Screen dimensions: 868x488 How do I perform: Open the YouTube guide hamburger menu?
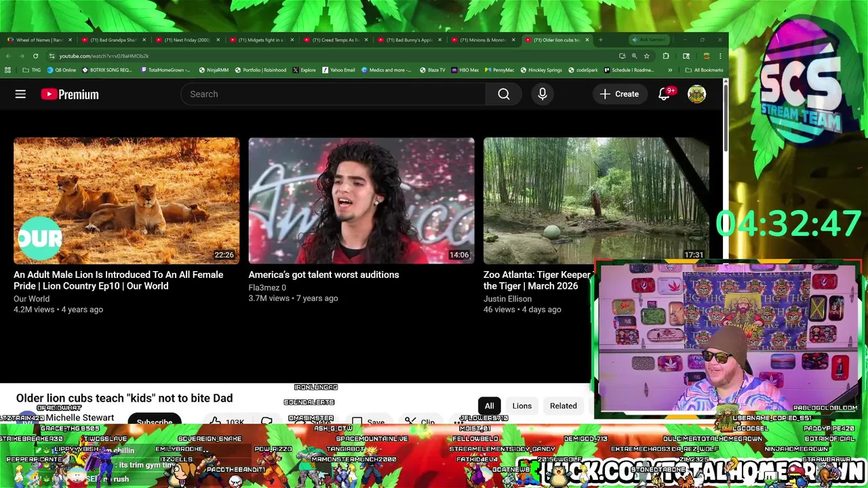pos(20,94)
